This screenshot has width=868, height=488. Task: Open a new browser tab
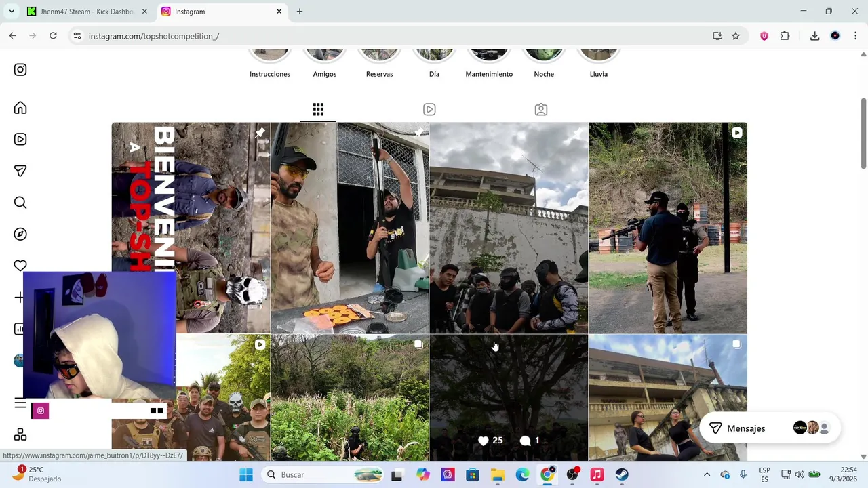(x=300, y=12)
